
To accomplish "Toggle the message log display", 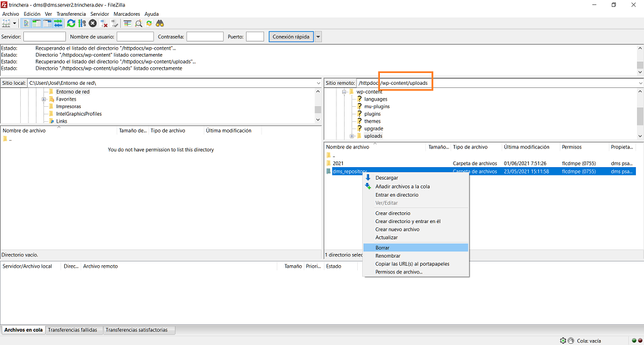I will [26, 23].
